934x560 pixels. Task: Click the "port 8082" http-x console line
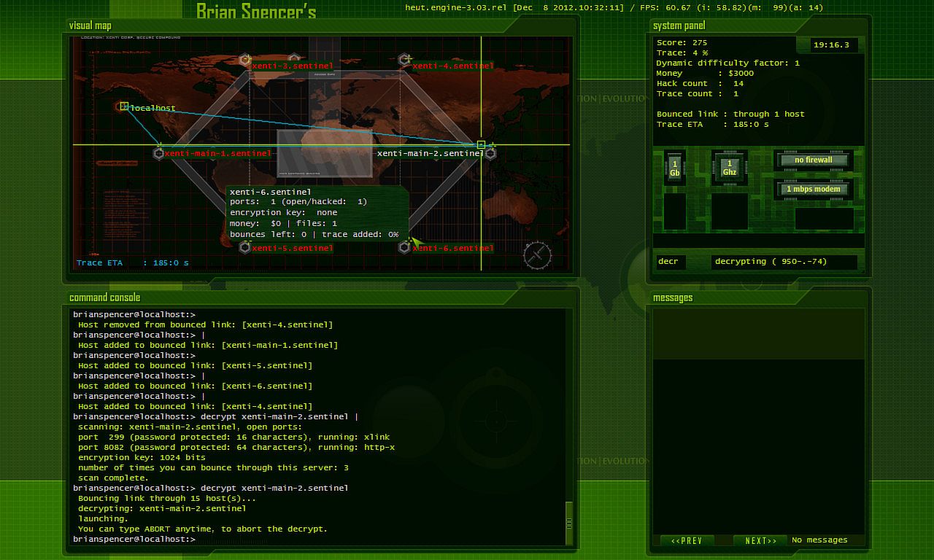[x=236, y=448]
